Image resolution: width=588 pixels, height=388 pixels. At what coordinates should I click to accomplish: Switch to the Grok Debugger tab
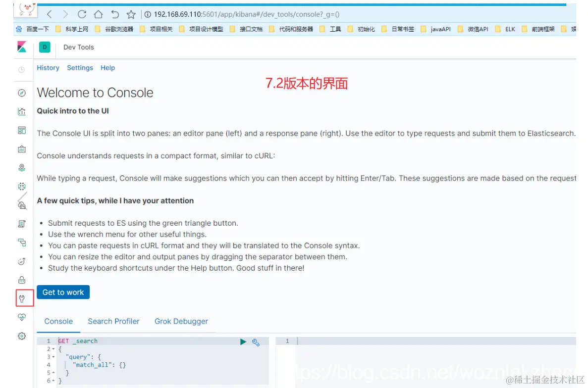(x=181, y=321)
